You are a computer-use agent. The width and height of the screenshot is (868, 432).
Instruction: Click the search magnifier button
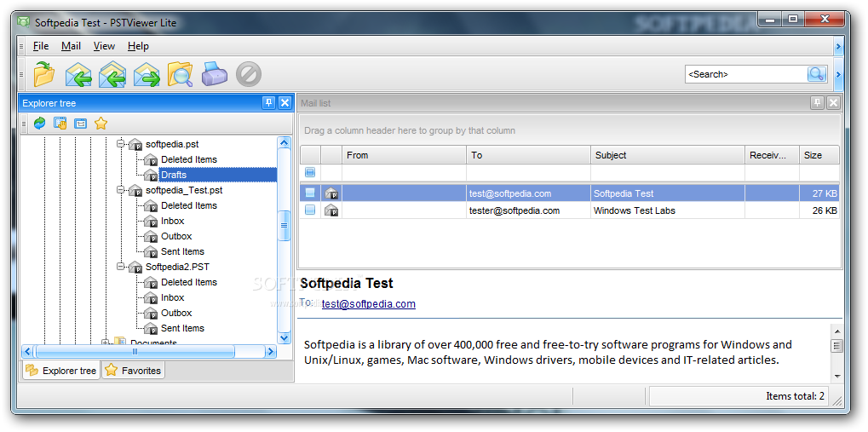pyautogui.click(x=816, y=74)
